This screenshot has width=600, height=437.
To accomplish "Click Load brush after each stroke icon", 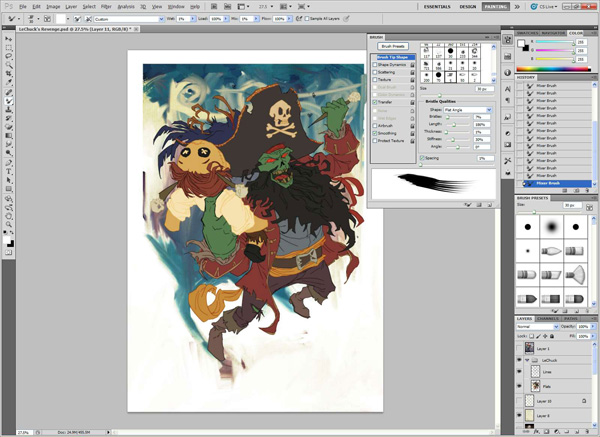I will click(x=77, y=19).
